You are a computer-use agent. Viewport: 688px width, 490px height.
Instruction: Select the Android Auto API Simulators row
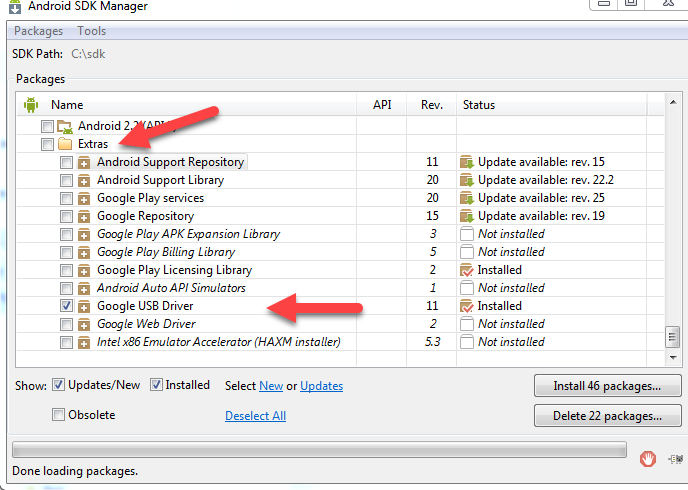[340, 288]
